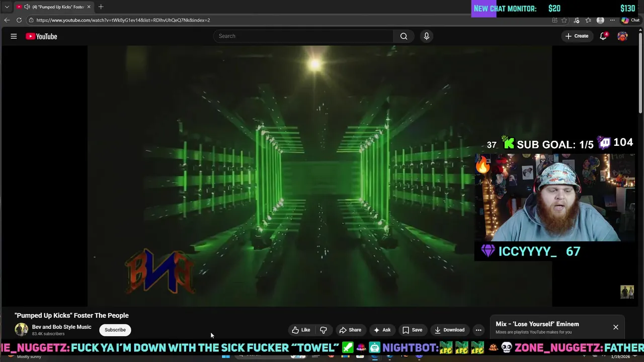This screenshot has height=362, width=644.
Task: Open the browser profile icon
Action: (600, 20)
